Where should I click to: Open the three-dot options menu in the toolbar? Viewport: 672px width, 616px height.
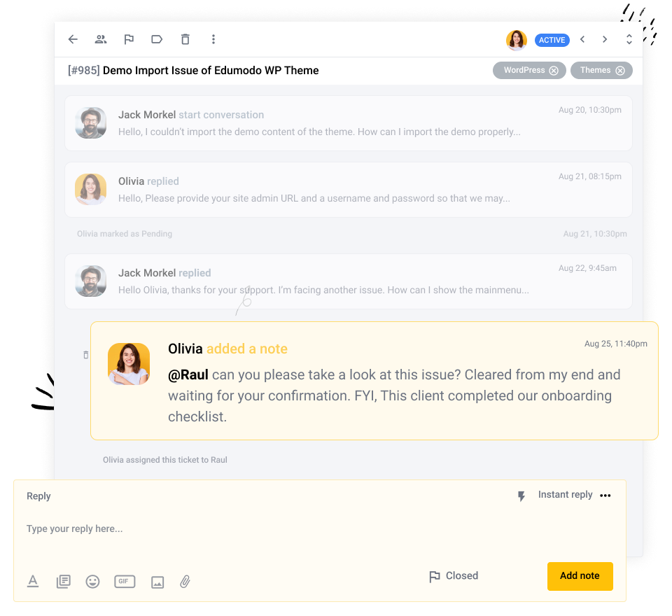(x=213, y=40)
